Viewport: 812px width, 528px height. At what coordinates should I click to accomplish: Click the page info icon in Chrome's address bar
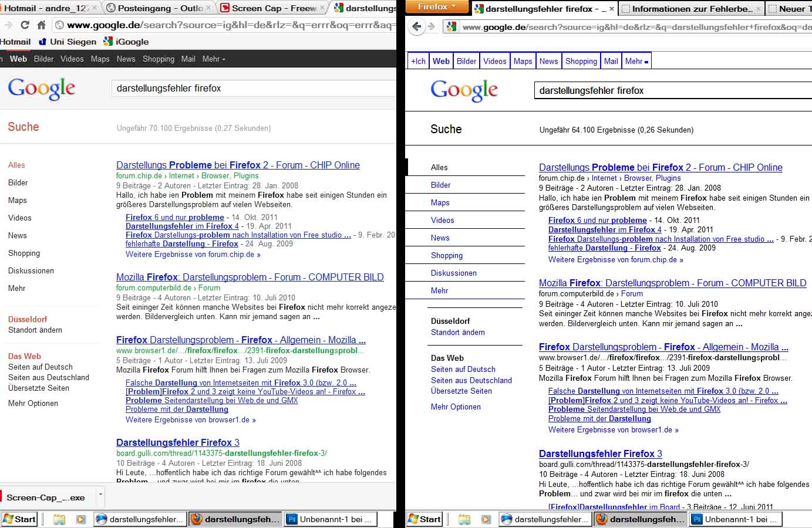pyautogui.click(x=59, y=25)
